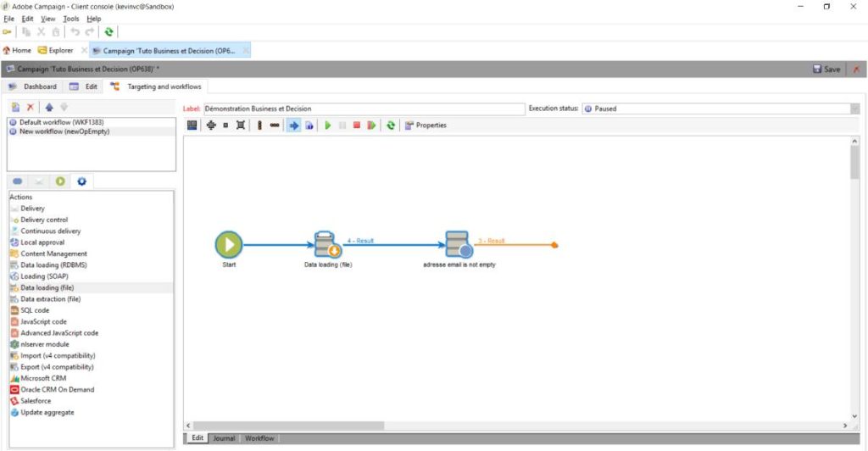Viewport: 868px width, 451px height.
Task: Switch to the green flow control activities tab
Action: tap(60, 181)
